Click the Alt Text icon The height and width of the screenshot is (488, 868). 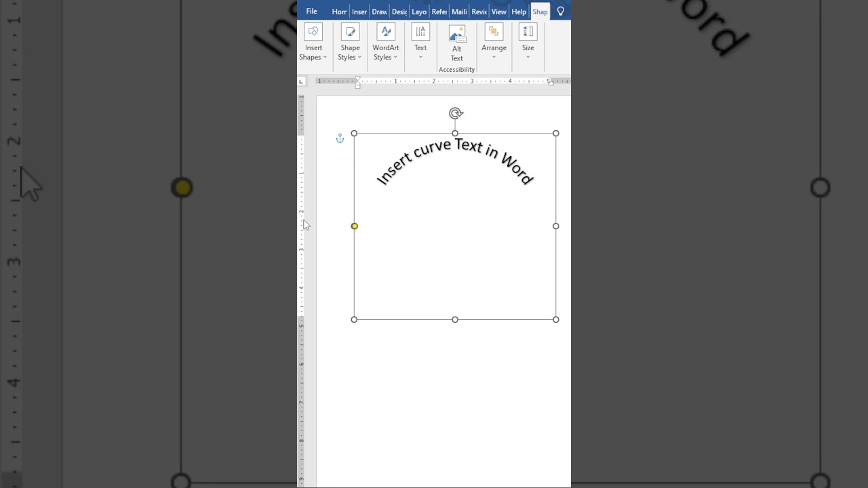click(x=457, y=33)
